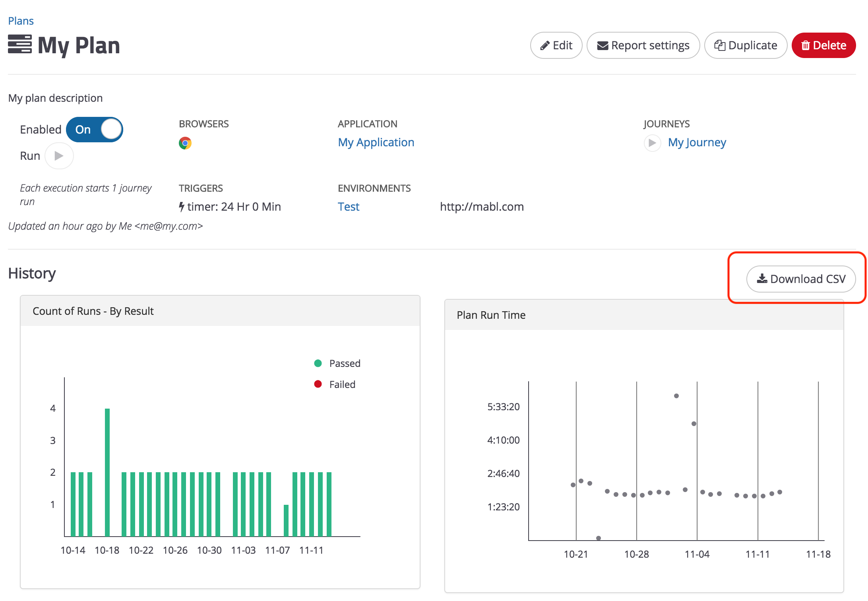
Task: Click the tallest bar at 10-18
Action: pyautogui.click(x=107, y=471)
